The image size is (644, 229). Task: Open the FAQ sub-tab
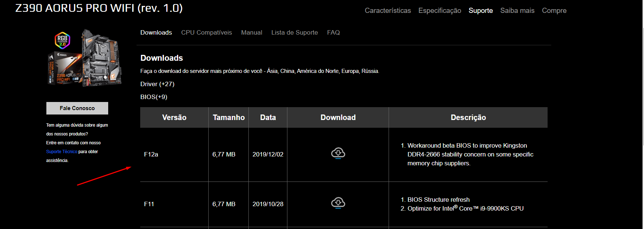pyautogui.click(x=333, y=32)
